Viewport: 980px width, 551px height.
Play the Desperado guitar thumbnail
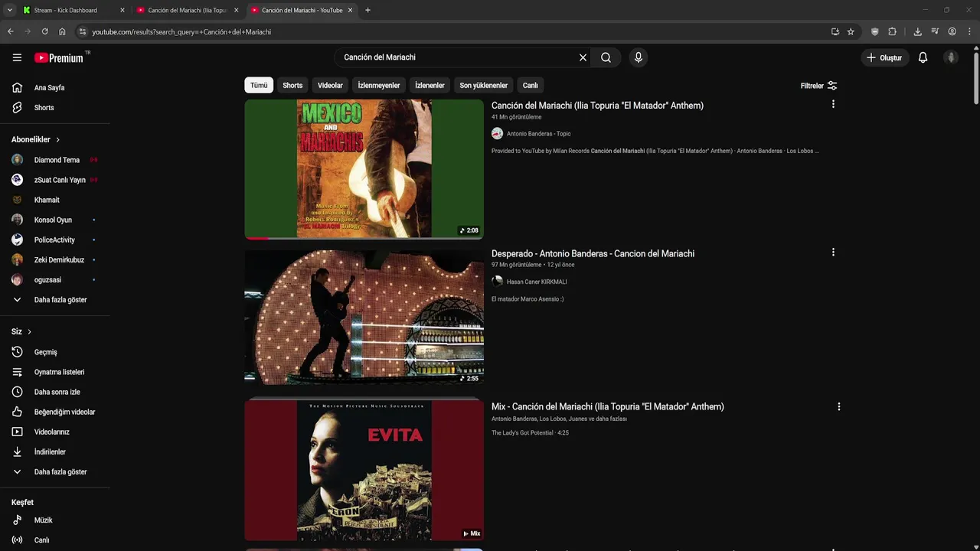coord(364,317)
